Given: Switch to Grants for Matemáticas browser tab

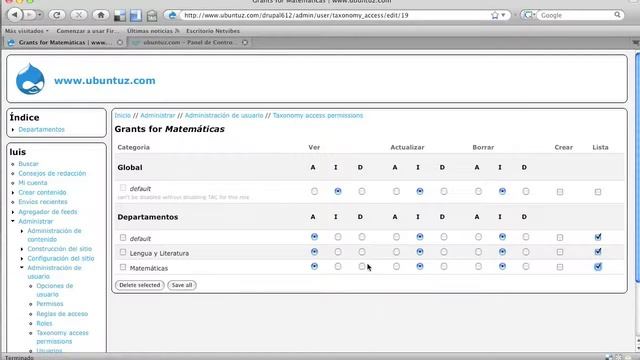Looking at the screenshot, I should pyautogui.click(x=64, y=42).
